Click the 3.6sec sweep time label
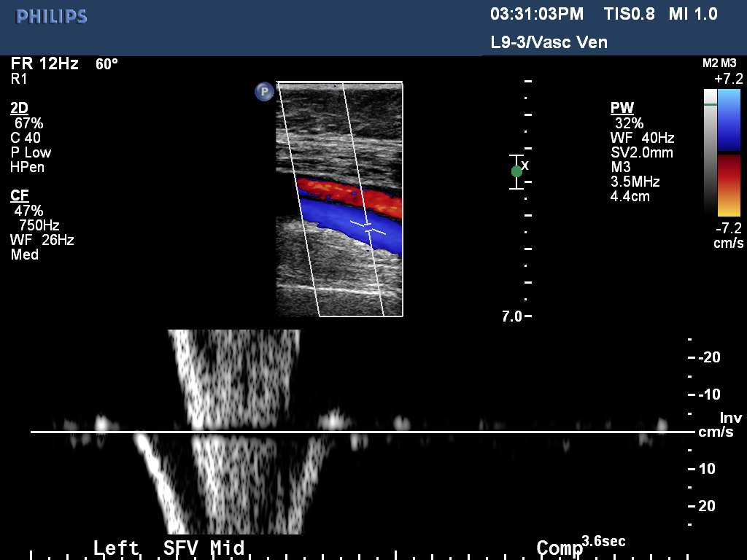The height and width of the screenshot is (560, 747). point(603,541)
